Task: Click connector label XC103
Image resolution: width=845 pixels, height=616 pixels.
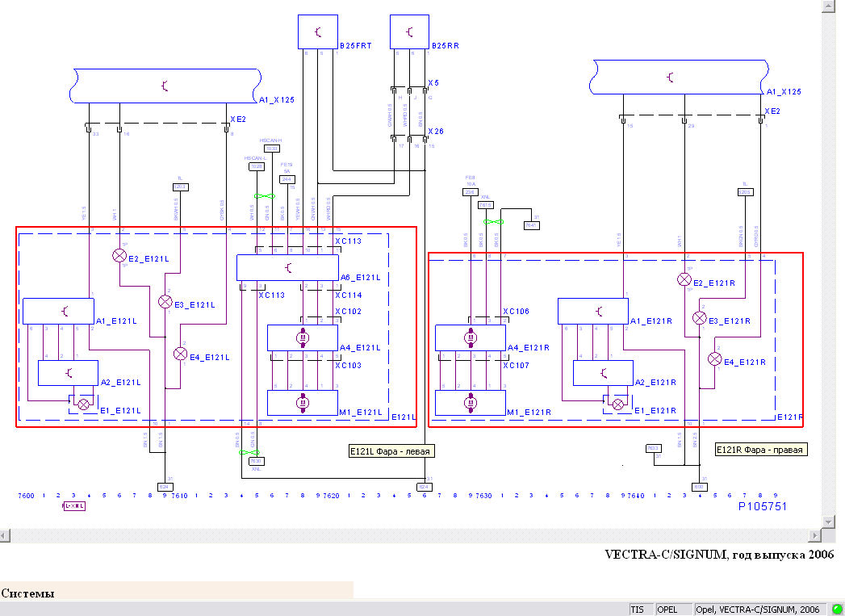Action: pos(348,366)
